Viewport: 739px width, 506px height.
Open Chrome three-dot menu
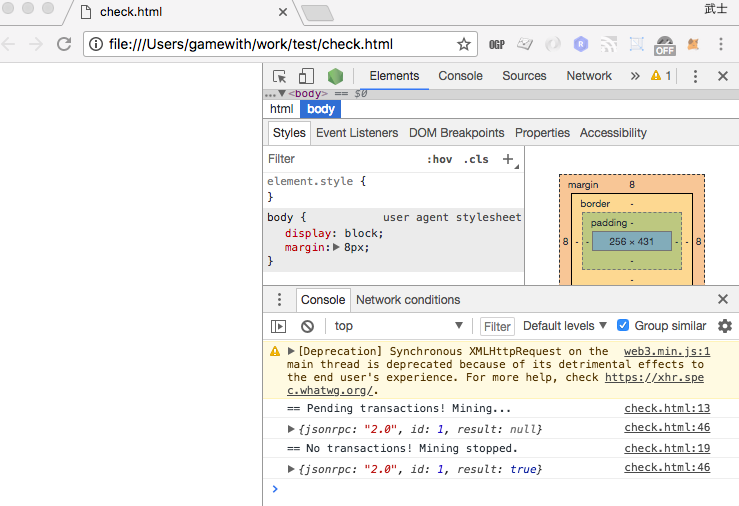(721, 44)
